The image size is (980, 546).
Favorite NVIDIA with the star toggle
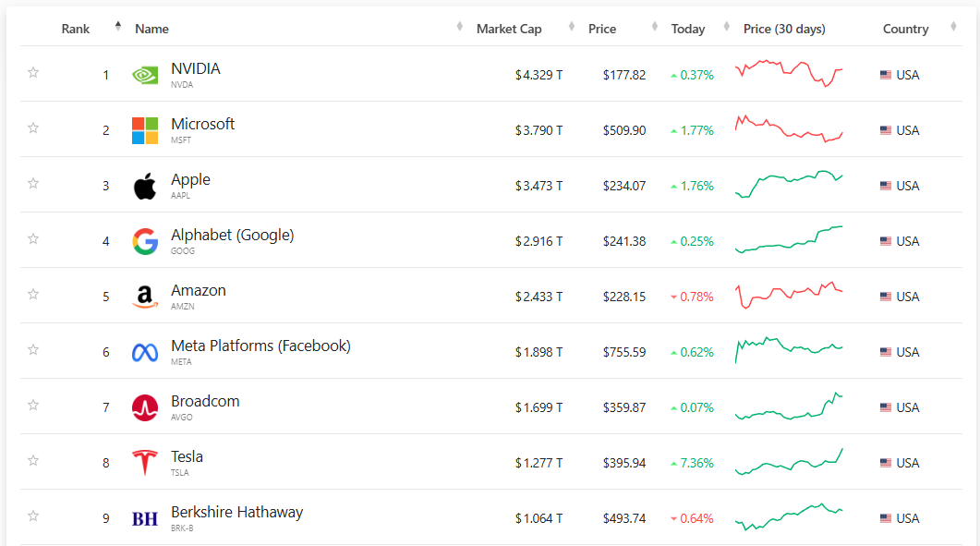(33, 73)
